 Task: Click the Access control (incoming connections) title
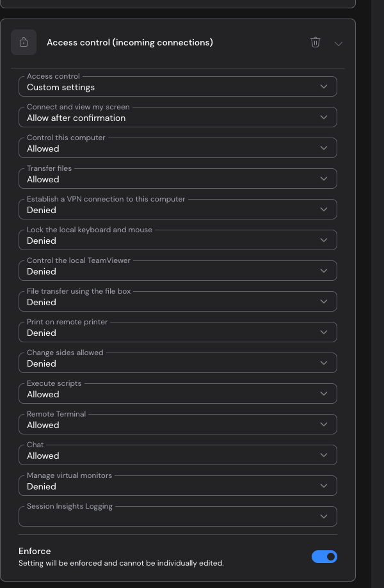coord(130,42)
